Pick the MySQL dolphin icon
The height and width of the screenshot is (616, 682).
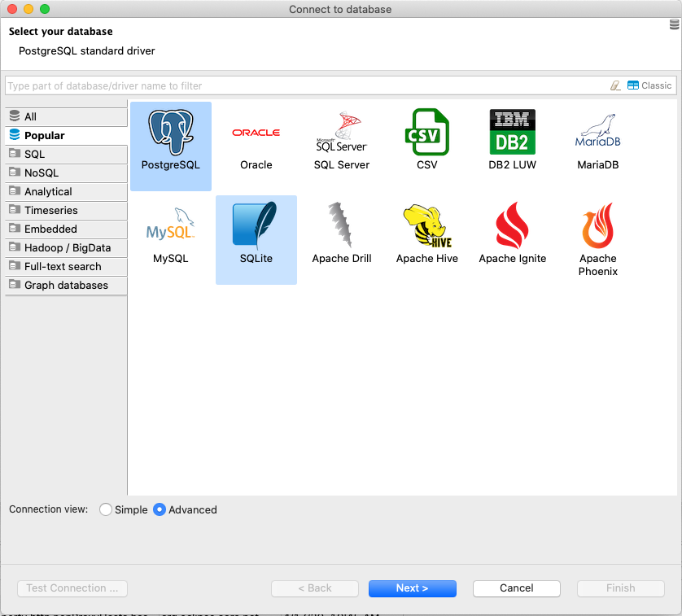point(171,224)
